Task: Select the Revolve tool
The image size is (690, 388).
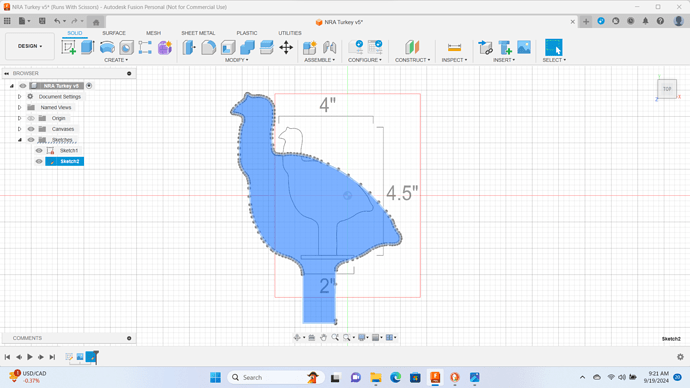Action: point(107,47)
